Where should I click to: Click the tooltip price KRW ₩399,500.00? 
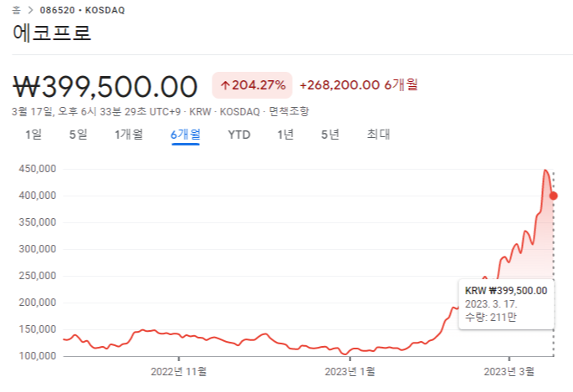506,291
